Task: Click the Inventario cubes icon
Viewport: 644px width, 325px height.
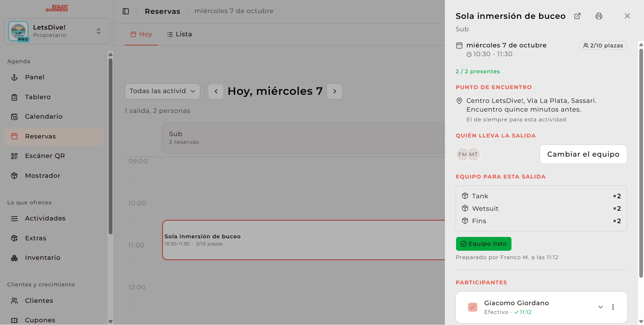Action: 14,258
